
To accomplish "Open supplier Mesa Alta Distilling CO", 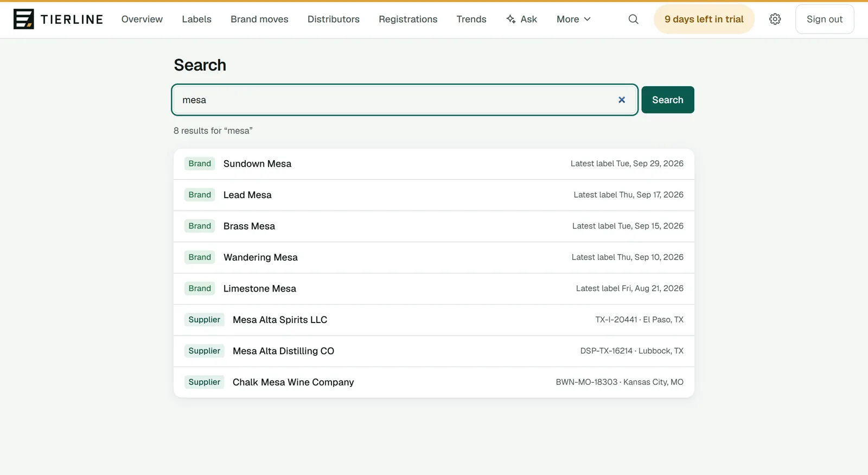I will (x=434, y=351).
